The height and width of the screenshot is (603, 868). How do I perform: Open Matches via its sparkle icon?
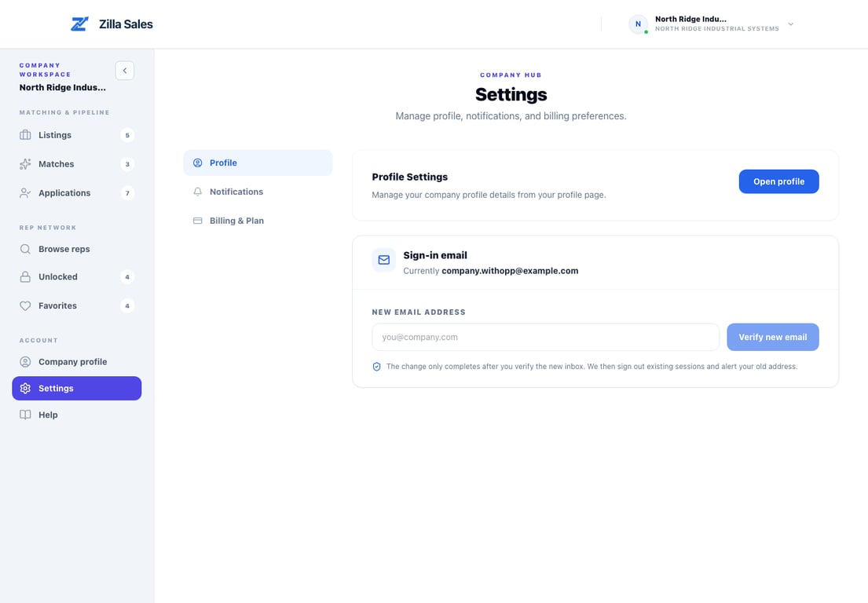25,164
